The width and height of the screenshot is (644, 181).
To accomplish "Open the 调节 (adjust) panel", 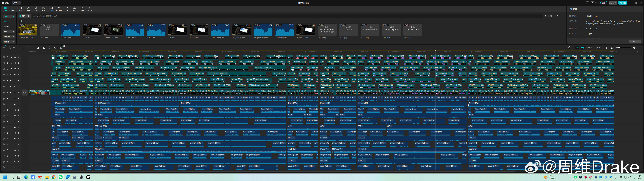I will (74, 9).
